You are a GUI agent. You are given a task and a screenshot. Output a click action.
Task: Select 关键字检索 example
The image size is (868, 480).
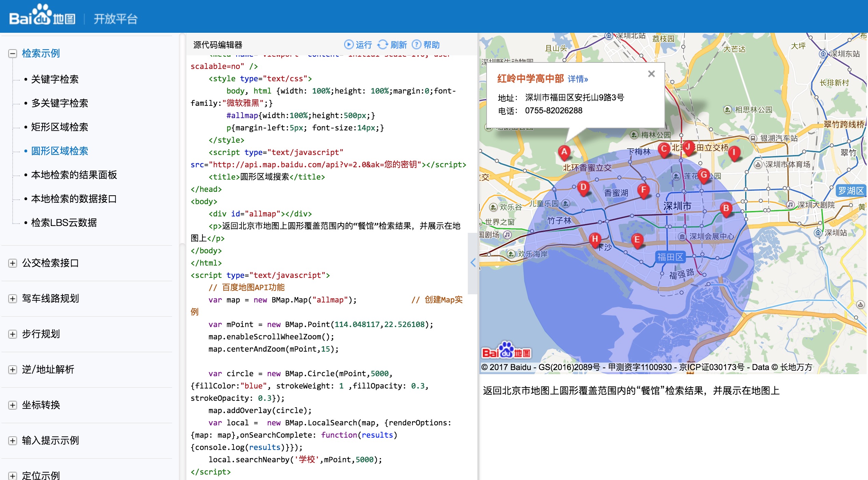pyautogui.click(x=55, y=79)
